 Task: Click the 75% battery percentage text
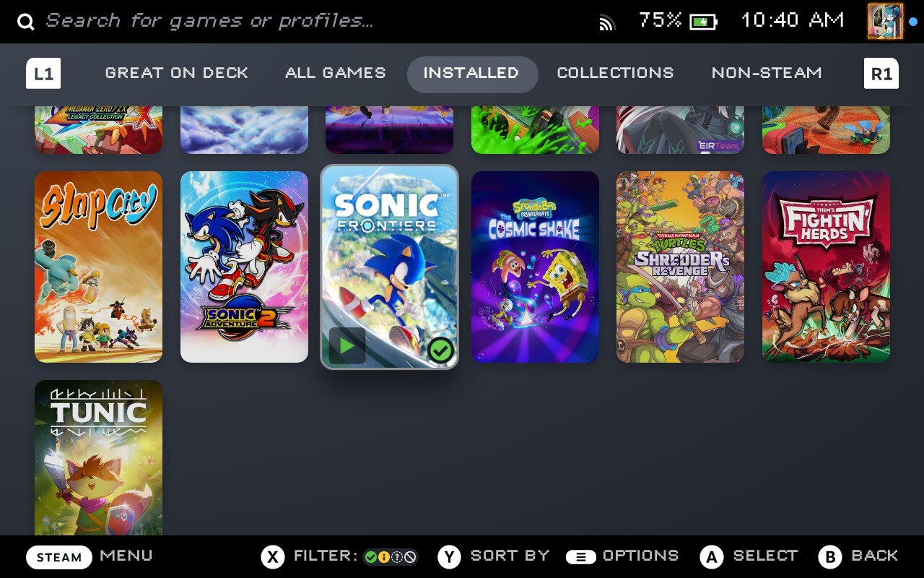point(660,20)
